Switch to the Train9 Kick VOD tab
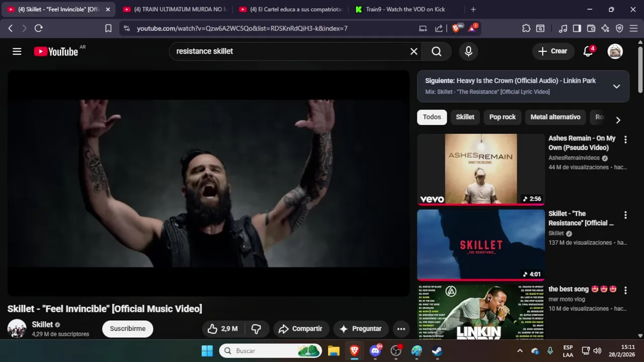Screen dimensions: 644x362 (x=407, y=9)
